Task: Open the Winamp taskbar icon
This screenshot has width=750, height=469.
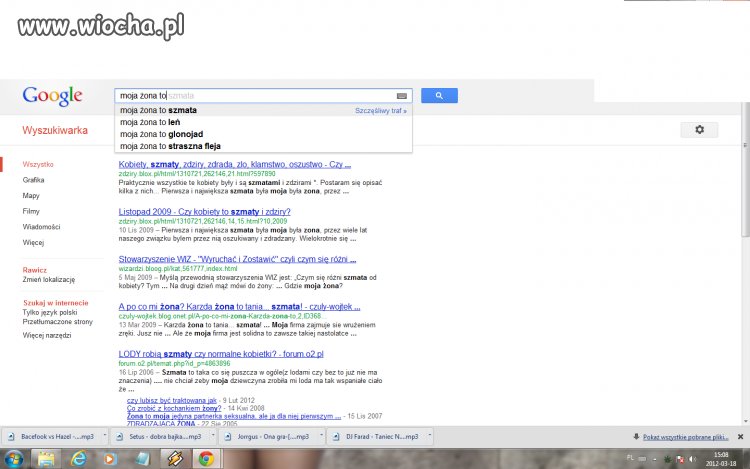Action: [x=175, y=459]
